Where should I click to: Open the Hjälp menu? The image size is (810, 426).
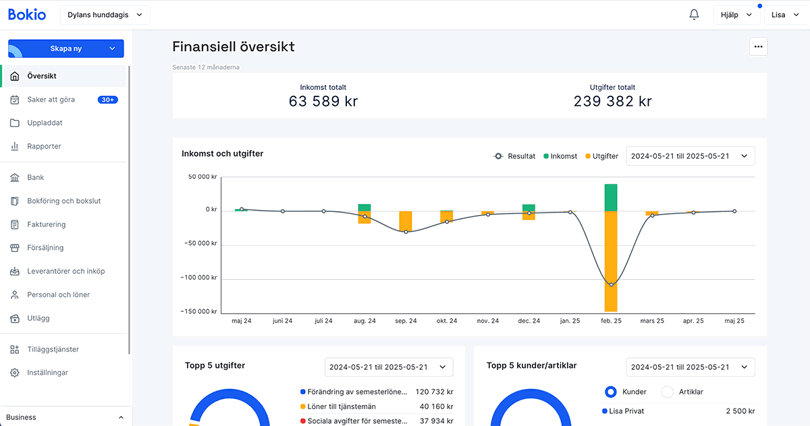[x=735, y=15]
